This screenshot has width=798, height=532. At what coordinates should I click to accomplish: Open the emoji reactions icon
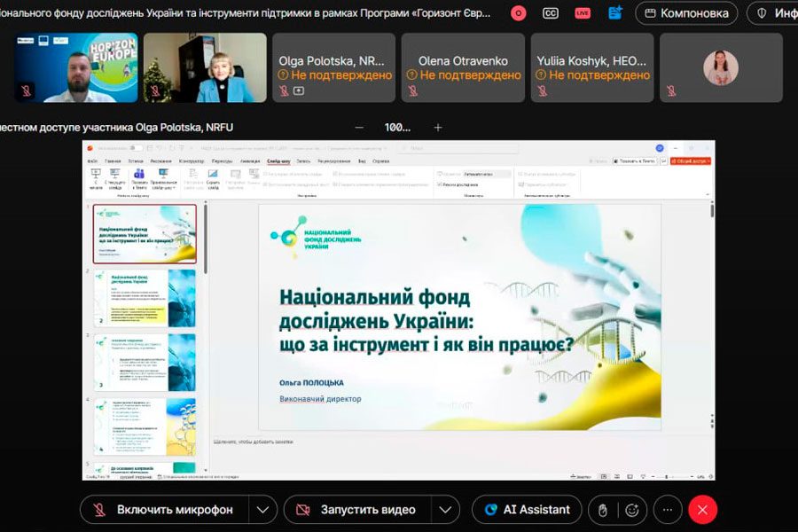[x=632, y=510]
